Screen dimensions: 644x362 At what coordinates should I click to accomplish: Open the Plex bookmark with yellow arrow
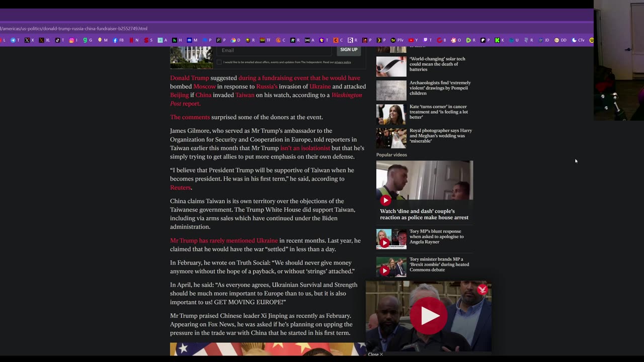381,40
